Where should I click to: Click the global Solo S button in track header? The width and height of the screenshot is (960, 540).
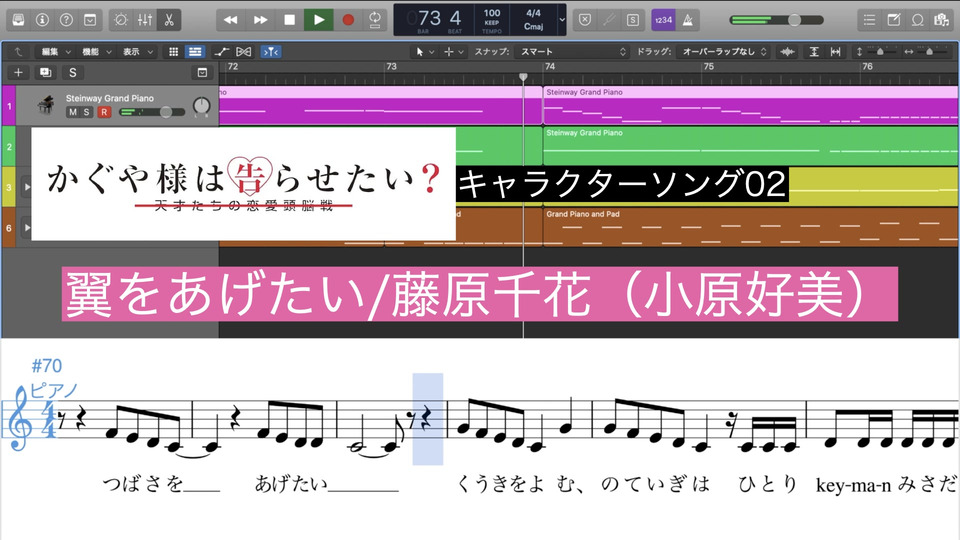(73, 73)
